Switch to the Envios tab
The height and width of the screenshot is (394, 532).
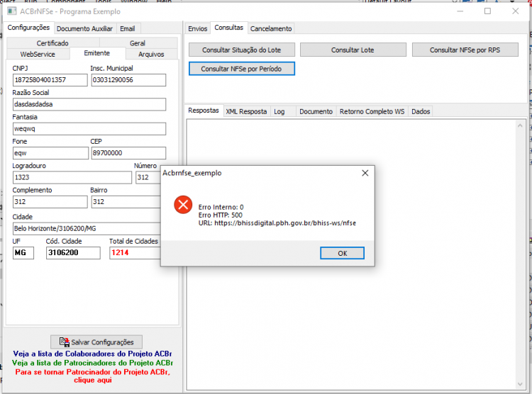[x=197, y=29]
